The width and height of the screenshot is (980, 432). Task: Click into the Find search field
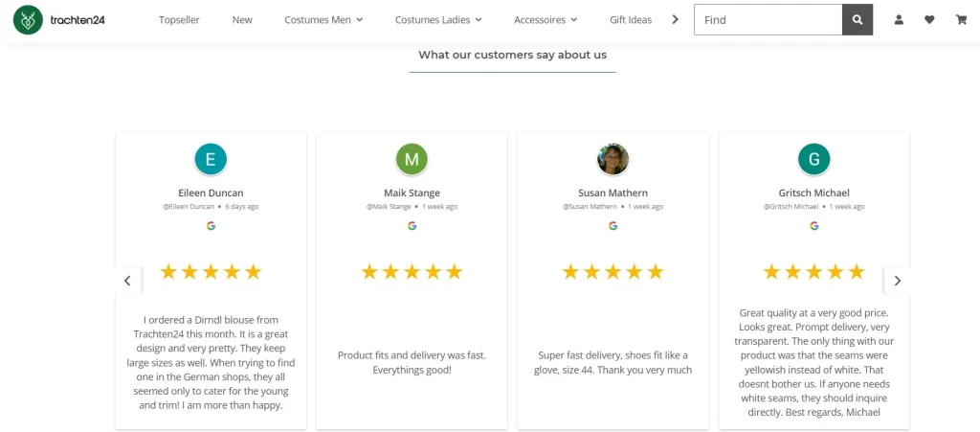[x=768, y=19]
